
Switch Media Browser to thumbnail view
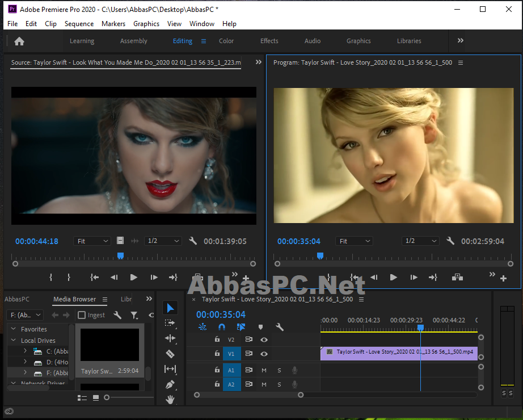pyautogui.click(x=96, y=398)
